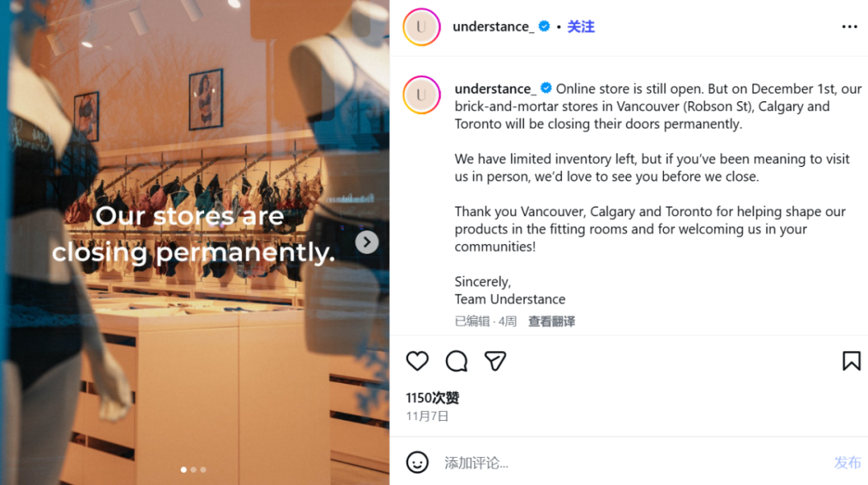The image size is (868, 485).
Task: Click the verified badge in the post header
Action: point(544,26)
